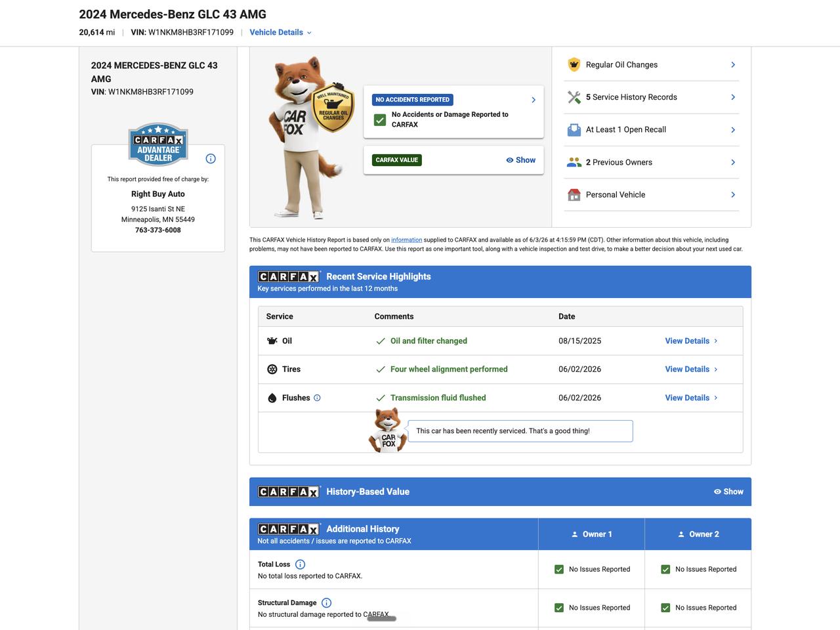This screenshot has width=840, height=630.
Task: Click CARFAX logo in Recent Service Highlights header
Action: 289,277
